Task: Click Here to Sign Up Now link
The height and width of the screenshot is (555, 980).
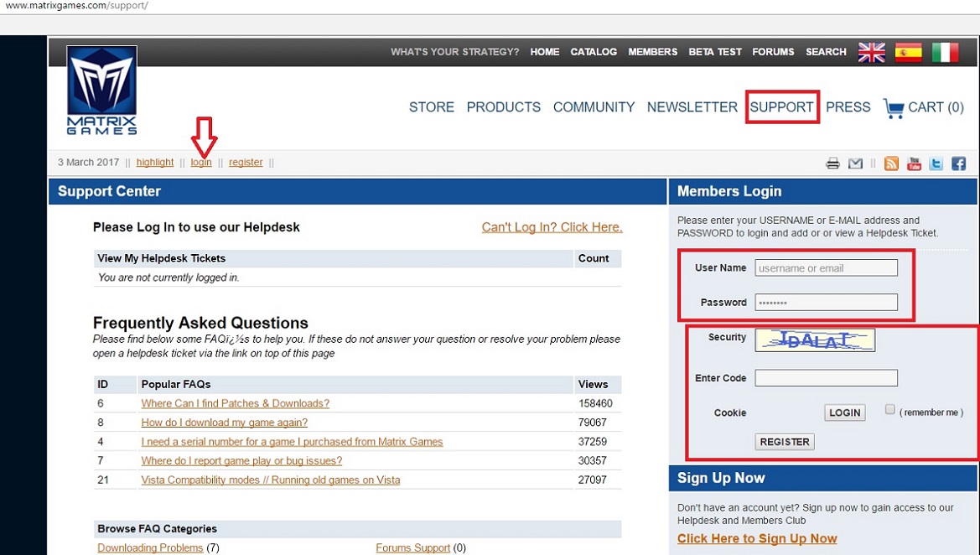Action: click(757, 539)
